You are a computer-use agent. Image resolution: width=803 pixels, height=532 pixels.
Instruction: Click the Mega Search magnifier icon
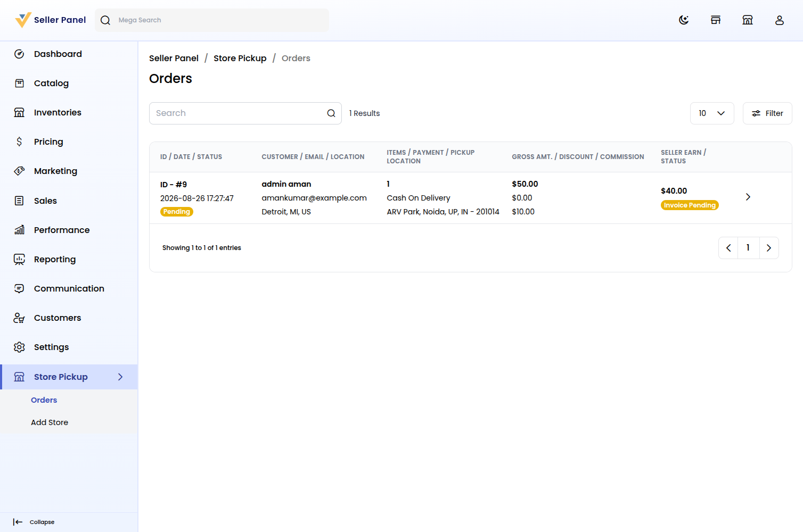click(105, 20)
